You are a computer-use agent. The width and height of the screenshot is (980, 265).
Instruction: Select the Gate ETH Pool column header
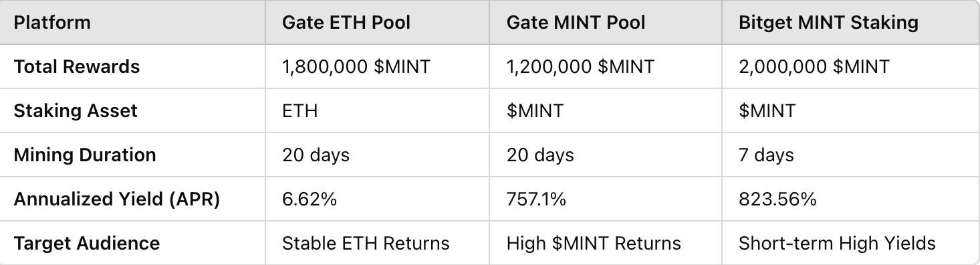(x=378, y=22)
